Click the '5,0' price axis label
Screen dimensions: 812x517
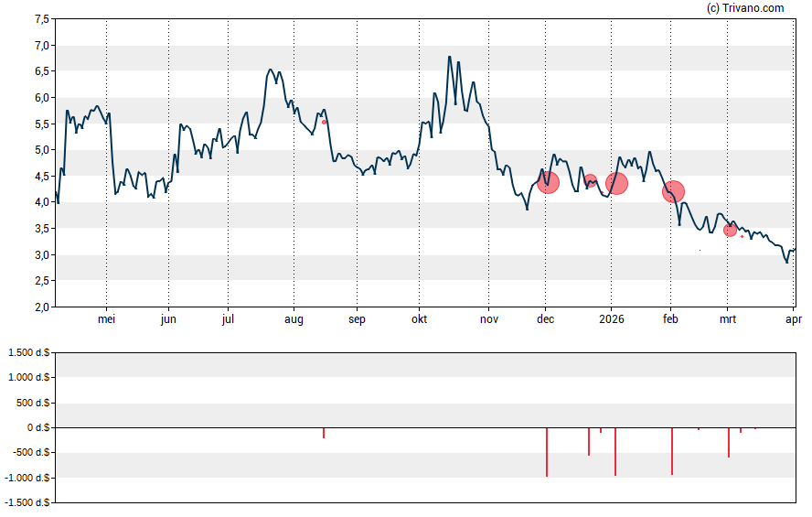coord(42,150)
